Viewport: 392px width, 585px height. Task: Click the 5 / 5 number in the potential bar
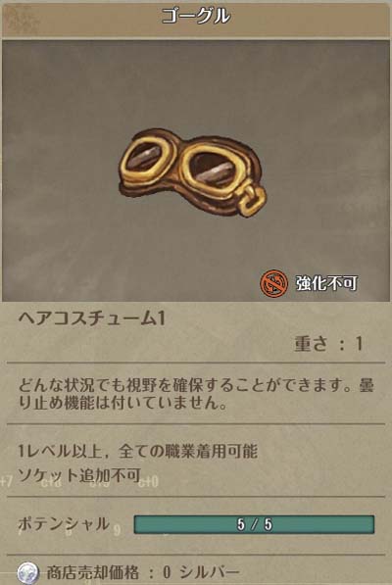[x=255, y=525]
